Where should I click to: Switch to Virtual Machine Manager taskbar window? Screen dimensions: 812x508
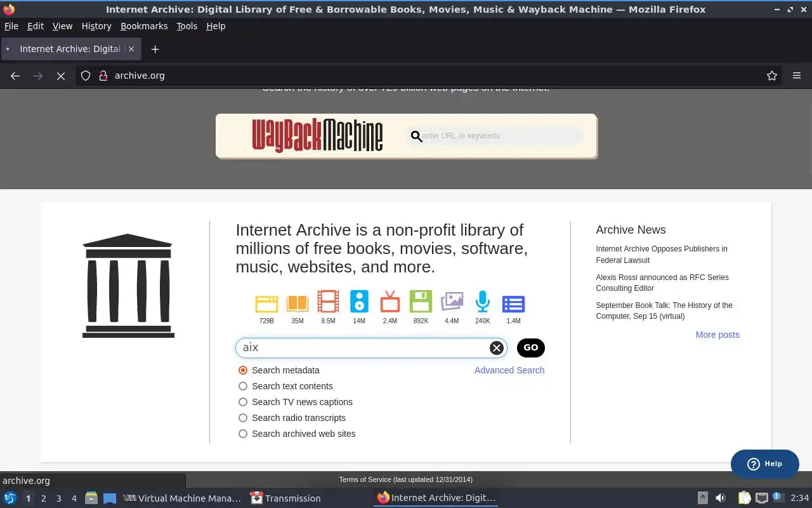tap(182, 498)
